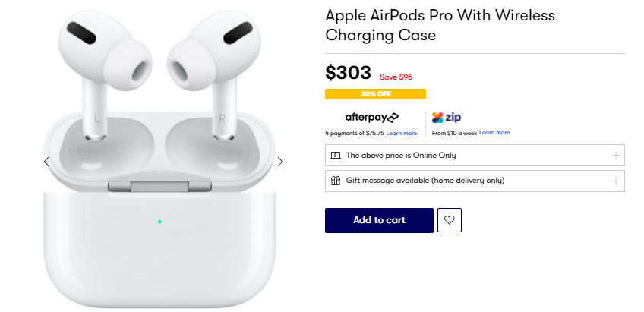The width and height of the screenshot is (644, 312).
Task: Click the laptop Online Only icon
Action: click(336, 156)
